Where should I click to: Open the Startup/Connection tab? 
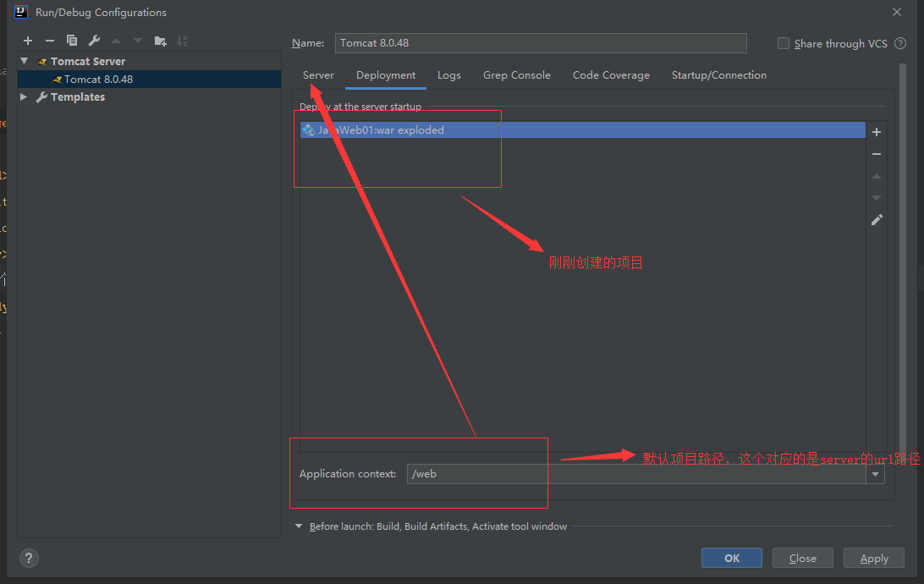(x=719, y=75)
